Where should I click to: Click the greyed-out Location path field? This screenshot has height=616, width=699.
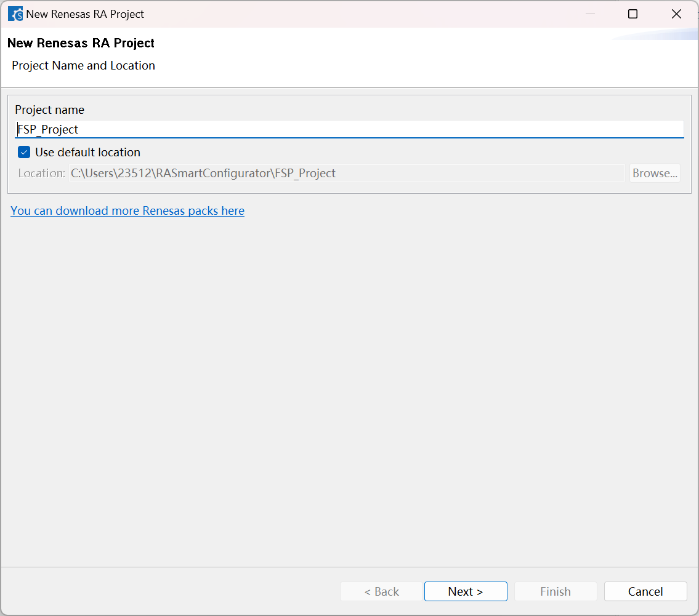click(347, 173)
